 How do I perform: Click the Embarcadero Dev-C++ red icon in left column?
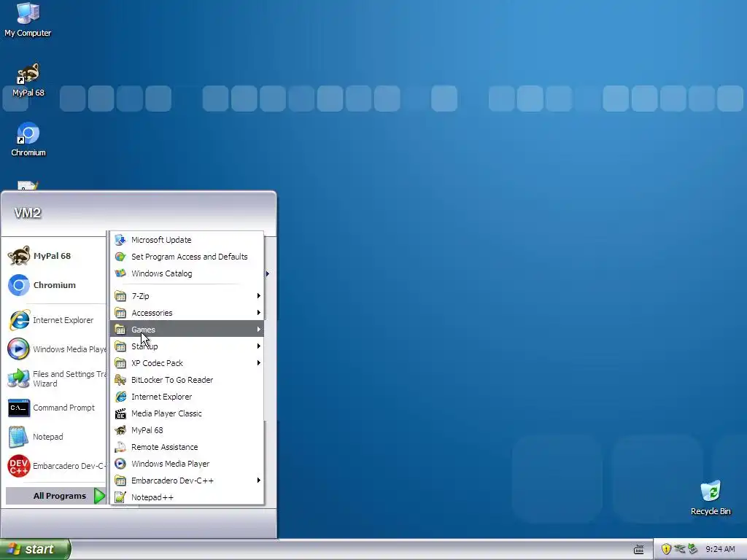[x=19, y=466]
